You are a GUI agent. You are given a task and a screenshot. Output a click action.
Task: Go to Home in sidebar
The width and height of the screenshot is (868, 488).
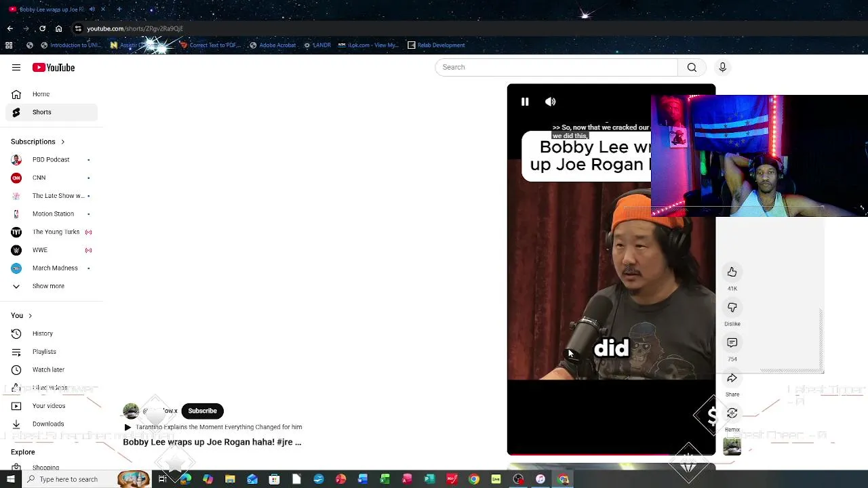pyautogui.click(x=52, y=94)
